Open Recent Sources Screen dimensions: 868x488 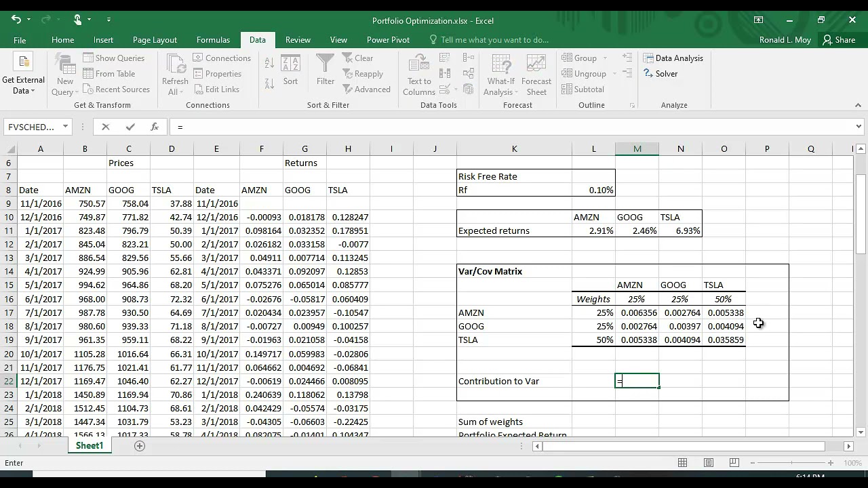pyautogui.click(x=116, y=89)
